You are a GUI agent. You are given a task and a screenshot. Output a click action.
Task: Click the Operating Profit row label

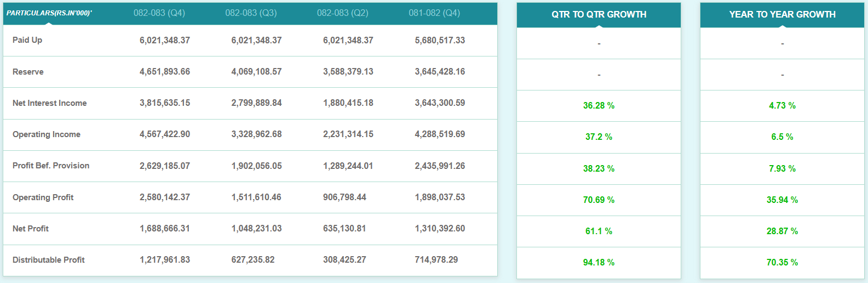point(43,197)
